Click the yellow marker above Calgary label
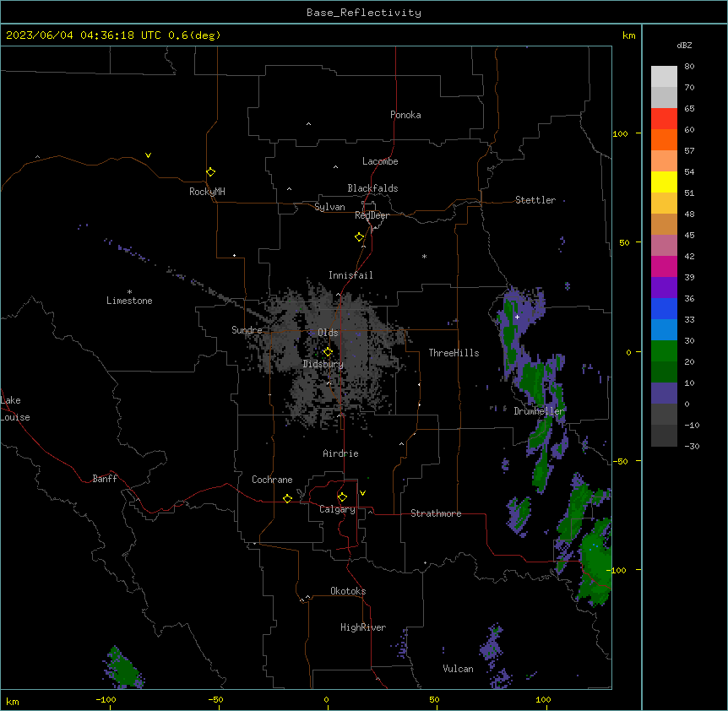This screenshot has width=728, height=711. click(342, 497)
